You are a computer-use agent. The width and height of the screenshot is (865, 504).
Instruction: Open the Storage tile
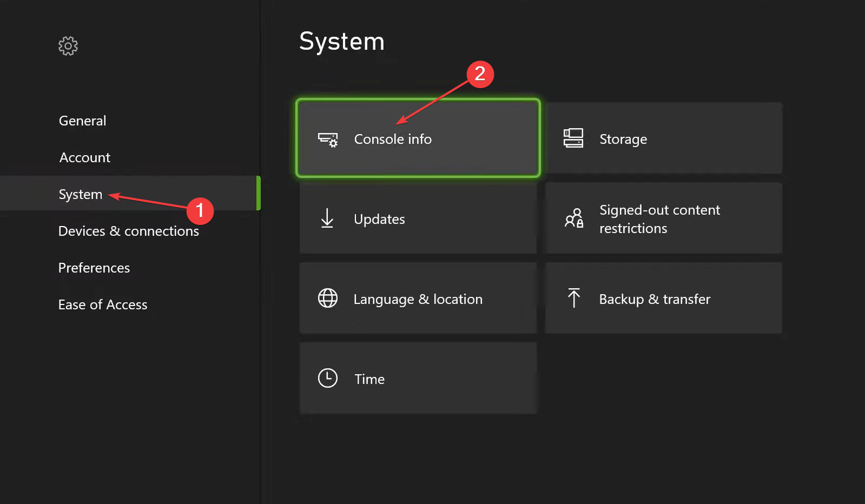664,138
